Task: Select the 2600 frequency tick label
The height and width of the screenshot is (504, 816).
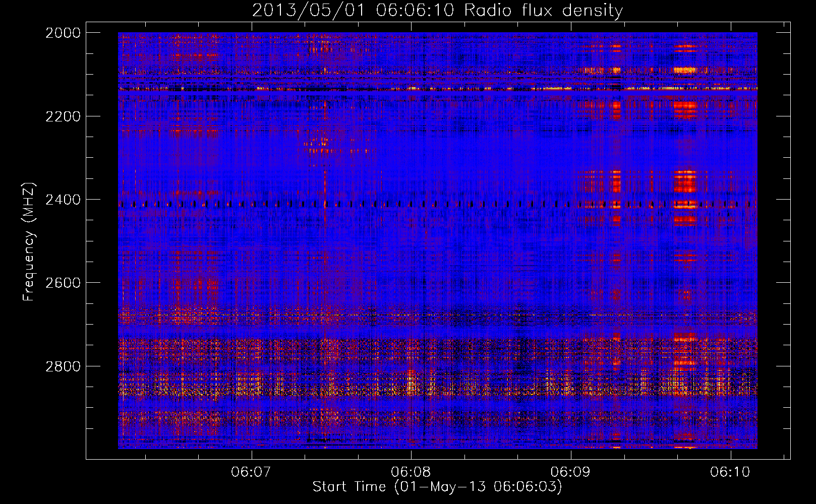Action: pyautogui.click(x=63, y=283)
